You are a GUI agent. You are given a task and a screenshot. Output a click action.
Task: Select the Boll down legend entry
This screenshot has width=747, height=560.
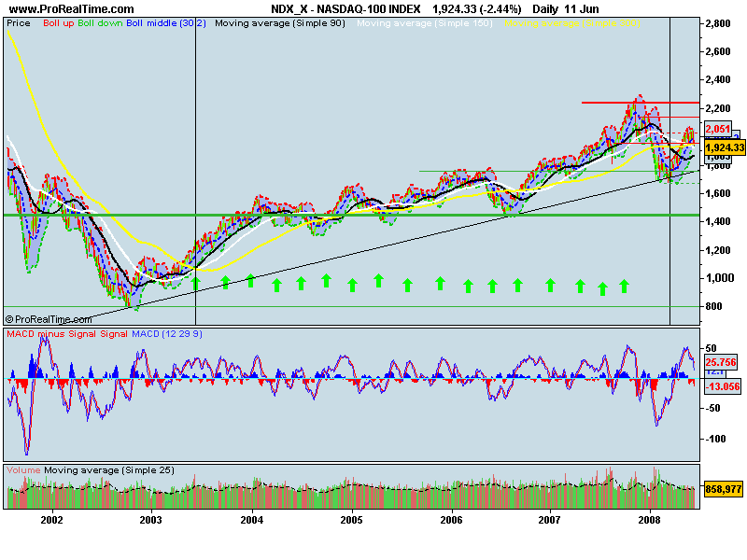pos(101,22)
